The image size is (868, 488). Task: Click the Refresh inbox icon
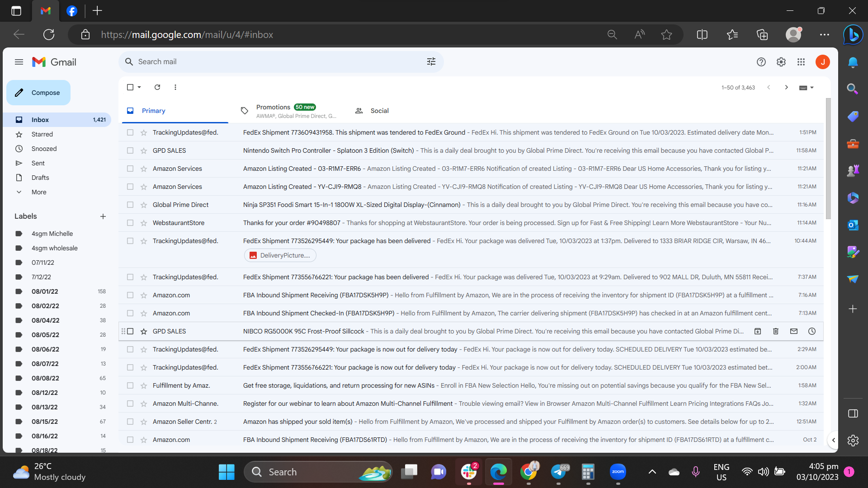[x=157, y=87]
